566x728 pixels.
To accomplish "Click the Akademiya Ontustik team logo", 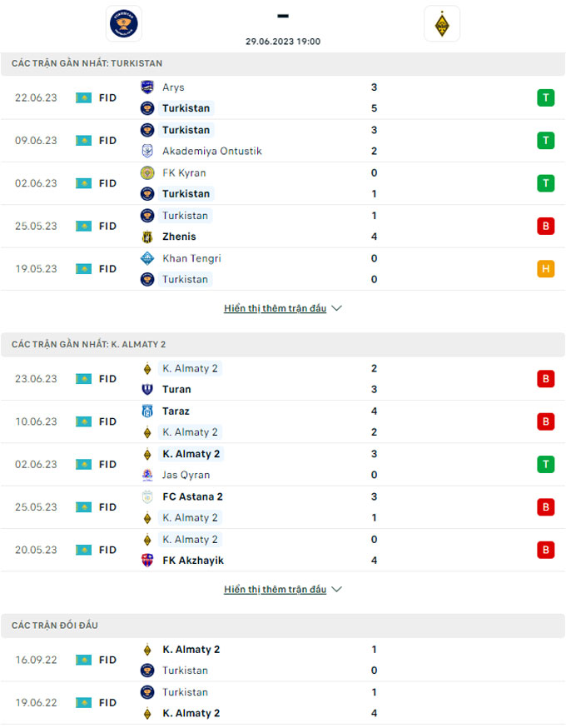I will pos(147,151).
